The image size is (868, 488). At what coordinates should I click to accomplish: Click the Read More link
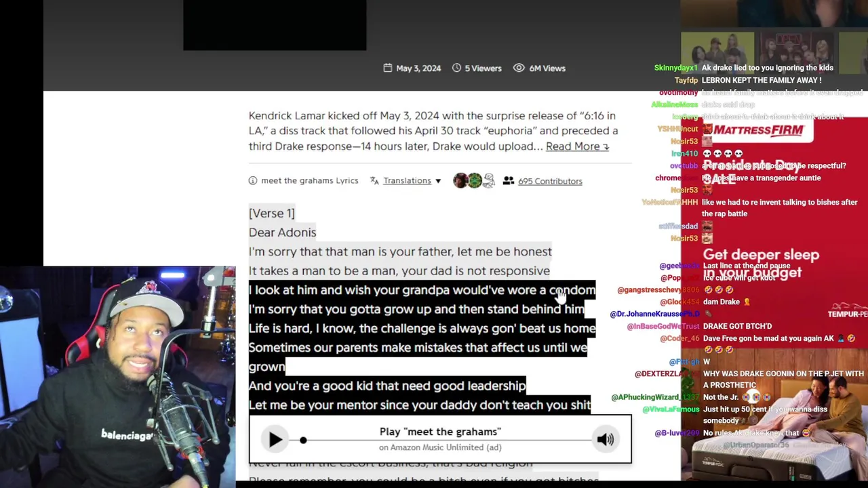577,146
